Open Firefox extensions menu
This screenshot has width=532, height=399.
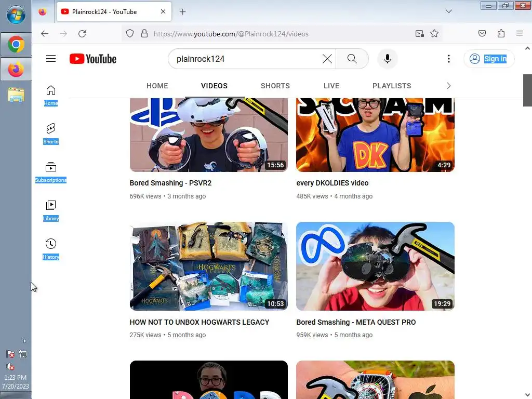tap(501, 33)
